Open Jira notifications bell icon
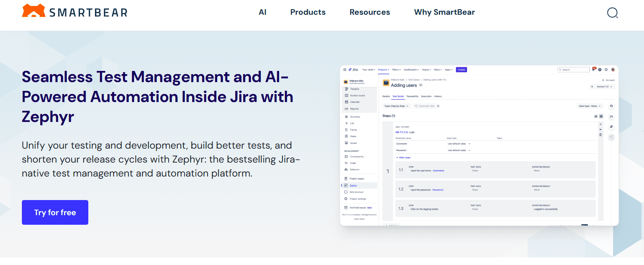This screenshot has height=265, width=644. (594, 69)
